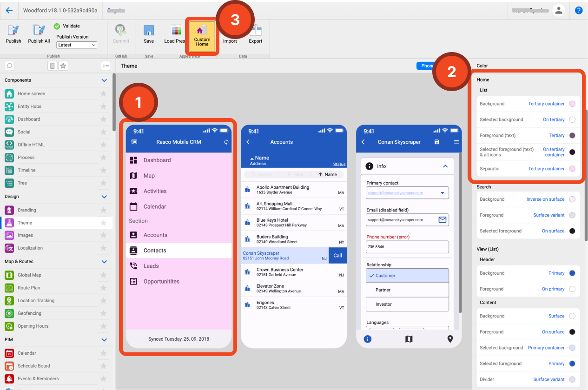Click the Tertiary container link for Background
This screenshot has height=390, width=588.
[x=546, y=104]
